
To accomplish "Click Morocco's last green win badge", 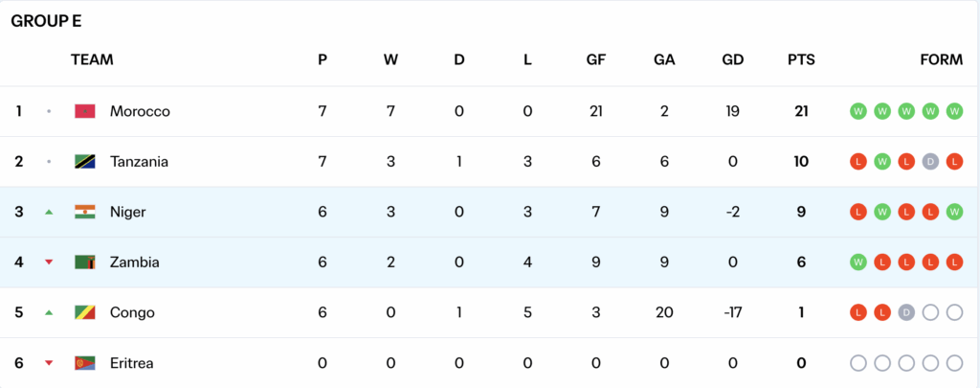I will (x=954, y=111).
